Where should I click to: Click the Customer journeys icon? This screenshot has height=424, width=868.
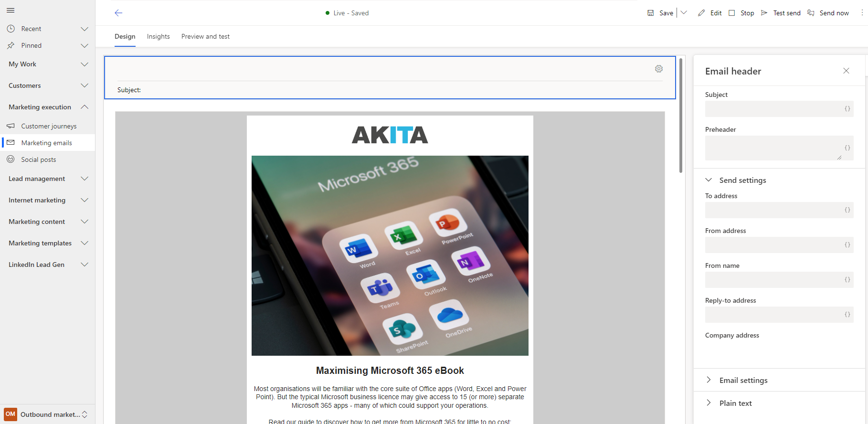point(11,126)
